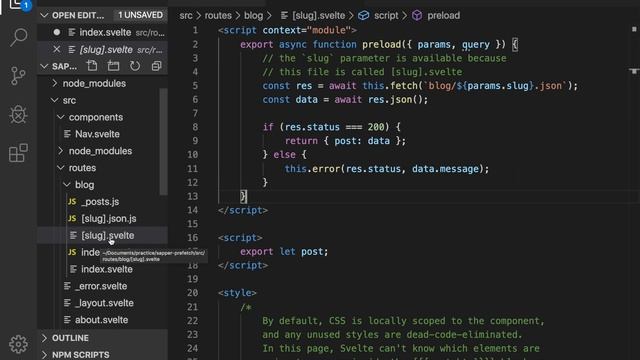Collapse the blog folder
Image resolution: width=640 pixels, height=360 pixels.
pos(67,185)
